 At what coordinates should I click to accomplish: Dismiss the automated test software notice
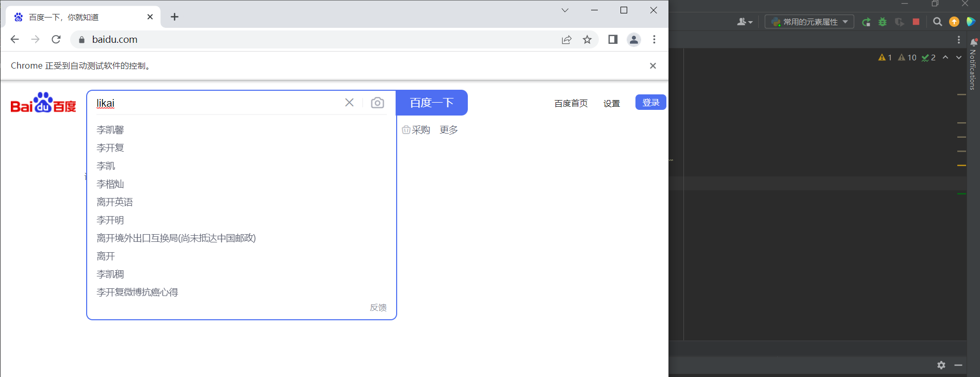653,65
